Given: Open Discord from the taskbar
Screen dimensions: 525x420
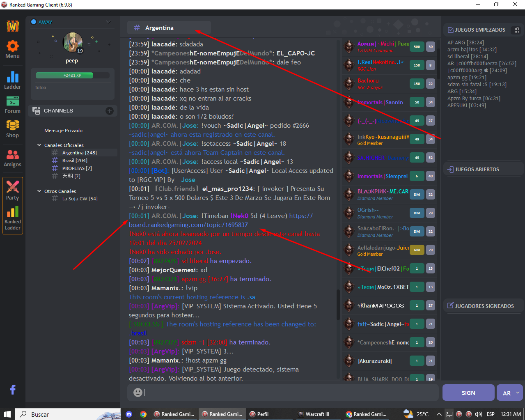Looking at the screenshot, I should pos(129,414).
